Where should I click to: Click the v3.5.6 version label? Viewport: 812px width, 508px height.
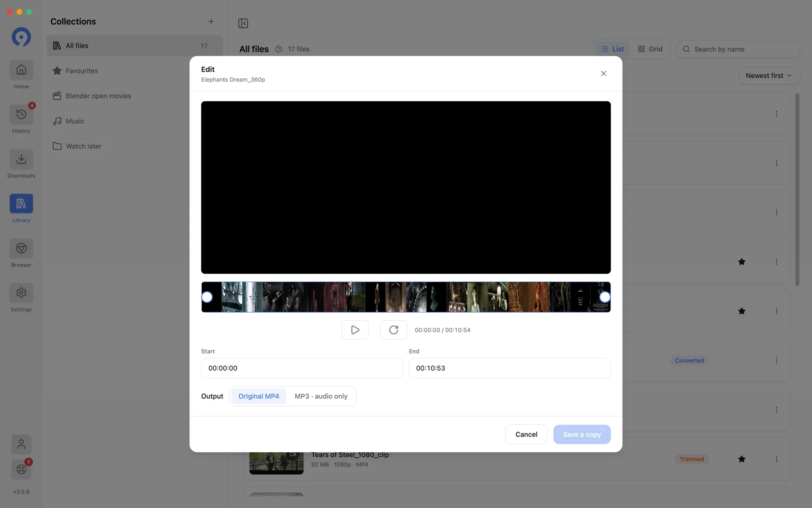[21, 492]
